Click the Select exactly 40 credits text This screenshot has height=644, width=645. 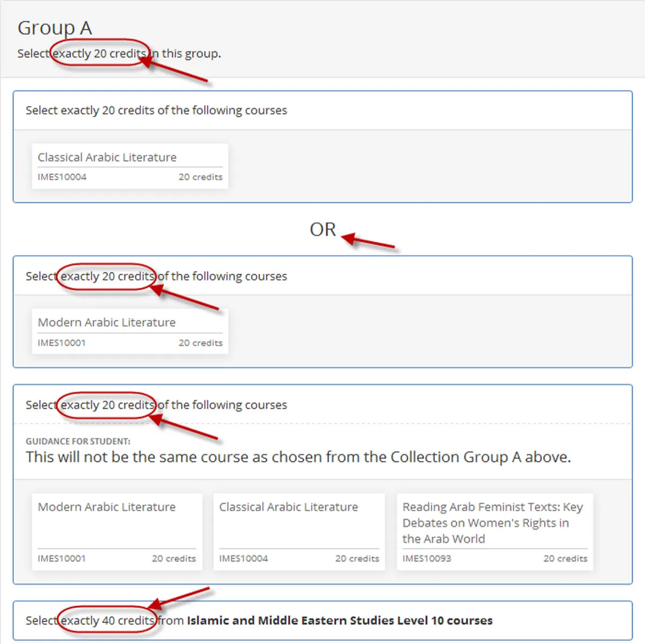(91, 620)
